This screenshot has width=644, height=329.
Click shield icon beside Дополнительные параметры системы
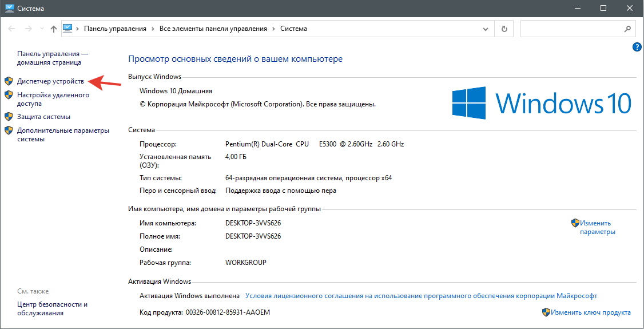[x=8, y=130]
